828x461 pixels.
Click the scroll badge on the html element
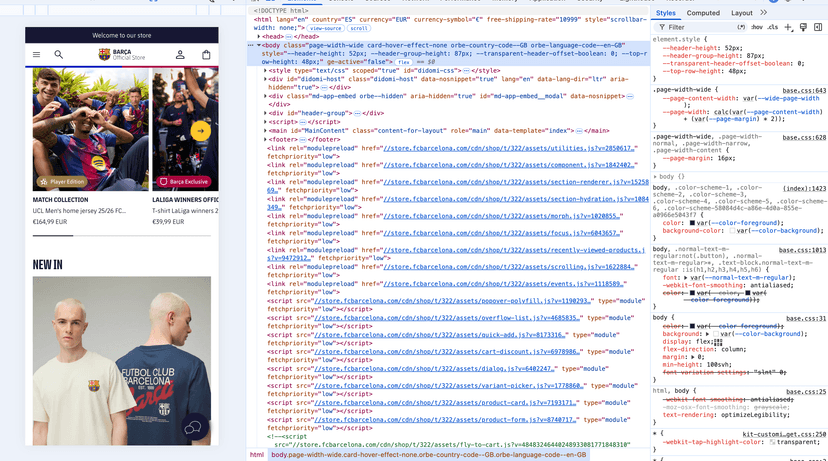359,28
